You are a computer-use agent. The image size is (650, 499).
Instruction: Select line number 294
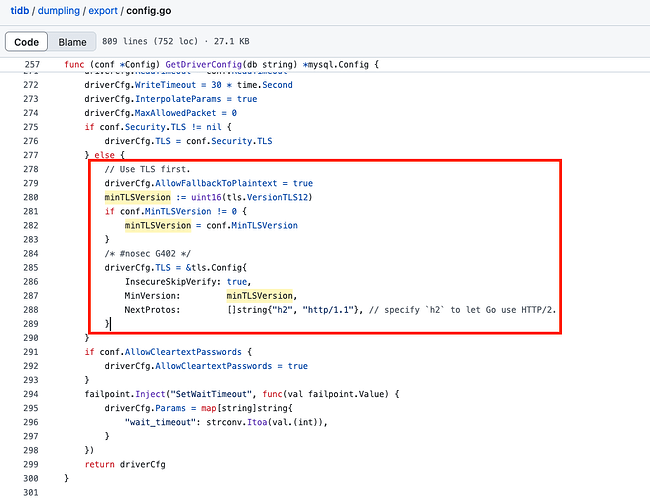coord(31,394)
